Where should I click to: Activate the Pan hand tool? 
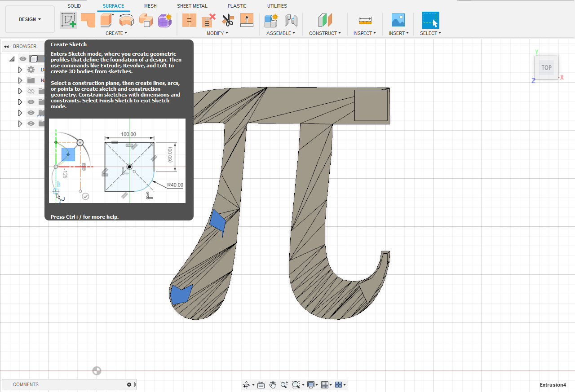(x=272, y=385)
